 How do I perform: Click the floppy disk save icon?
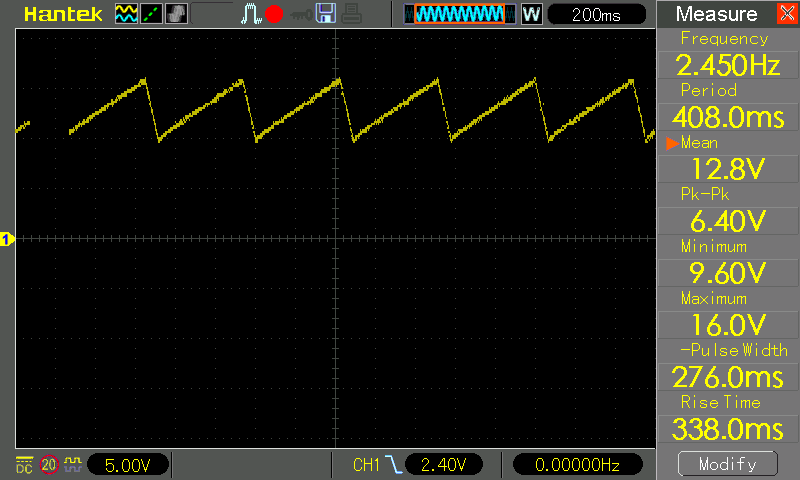tap(325, 14)
